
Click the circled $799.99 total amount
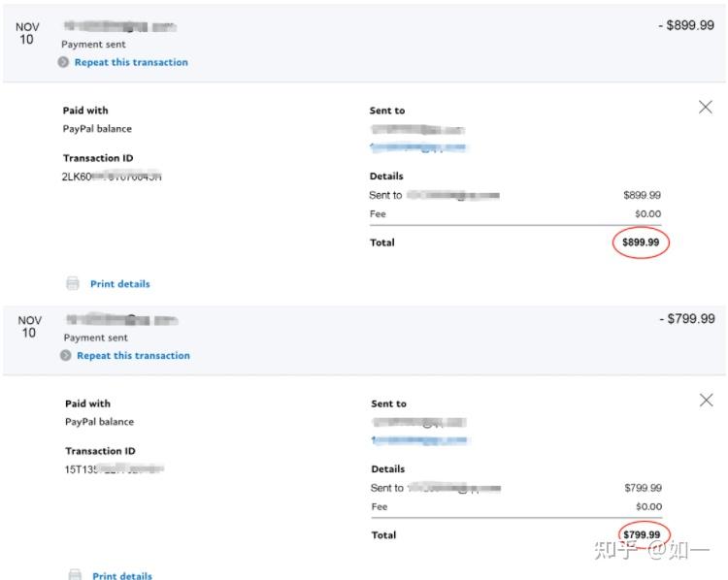pos(642,534)
